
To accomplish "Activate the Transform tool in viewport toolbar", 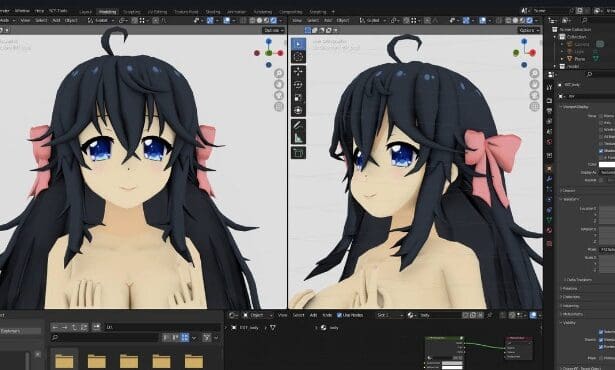I will (x=298, y=111).
